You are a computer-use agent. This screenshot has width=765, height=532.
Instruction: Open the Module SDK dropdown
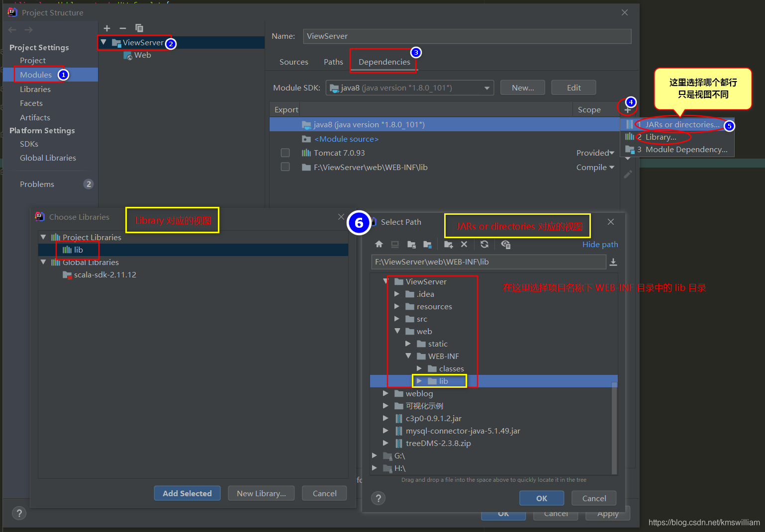pos(409,88)
